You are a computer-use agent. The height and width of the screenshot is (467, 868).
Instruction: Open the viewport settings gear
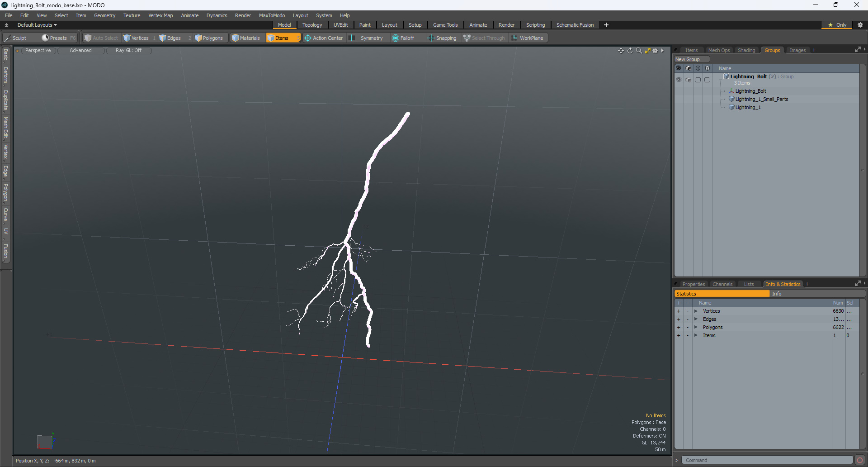click(x=655, y=51)
